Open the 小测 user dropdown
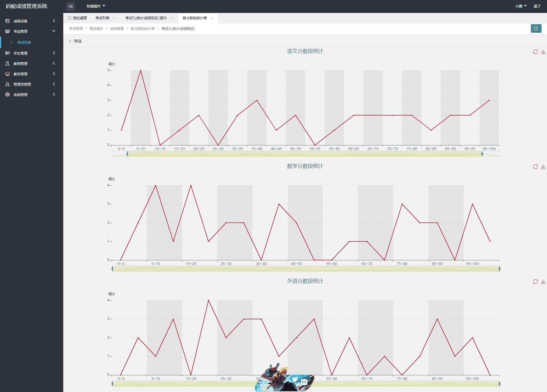Viewport: 547px width, 392px height. [x=521, y=6]
